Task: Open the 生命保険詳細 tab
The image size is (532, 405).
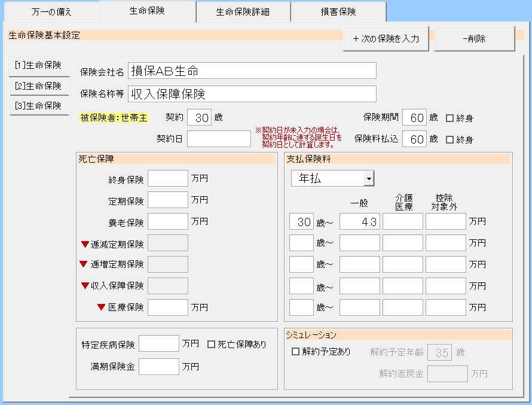Action: tap(243, 12)
